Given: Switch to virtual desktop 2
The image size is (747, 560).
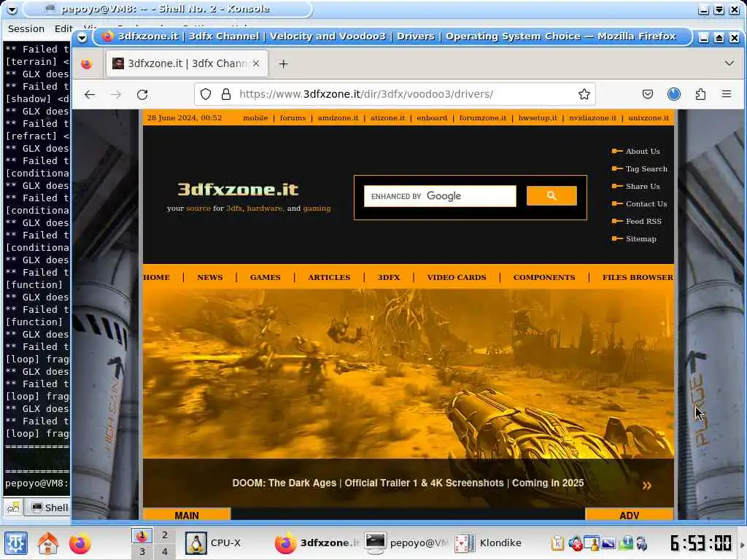Looking at the screenshot, I should (165, 534).
